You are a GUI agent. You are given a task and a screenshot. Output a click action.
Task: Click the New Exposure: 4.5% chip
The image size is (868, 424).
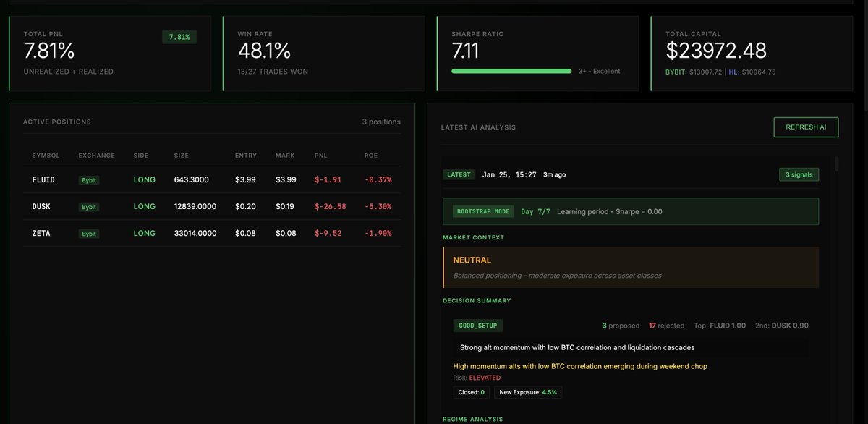[529, 392]
